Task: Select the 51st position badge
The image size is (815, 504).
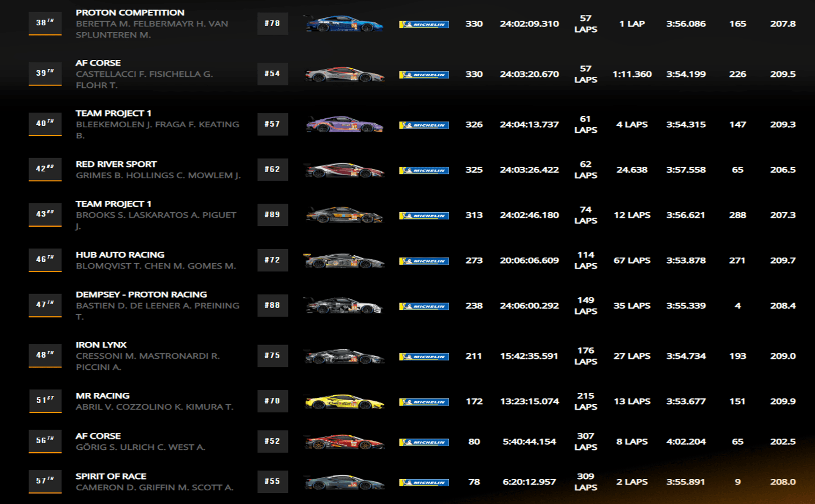Action: tap(45, 401)
